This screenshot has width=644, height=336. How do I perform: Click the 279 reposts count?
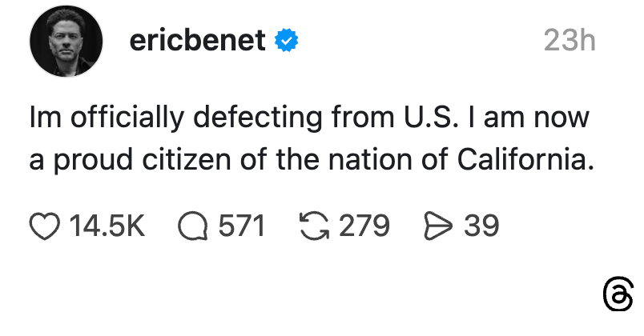[x=364, y=226]
